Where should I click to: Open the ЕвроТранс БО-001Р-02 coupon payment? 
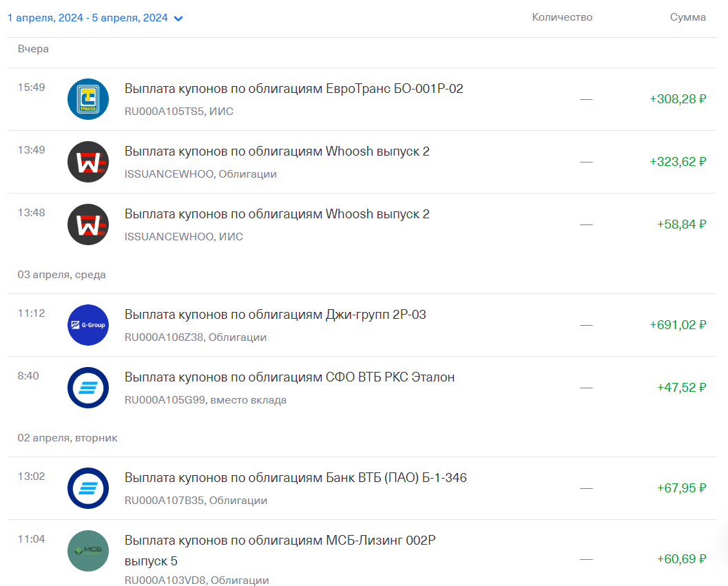(x=362, y=99)
